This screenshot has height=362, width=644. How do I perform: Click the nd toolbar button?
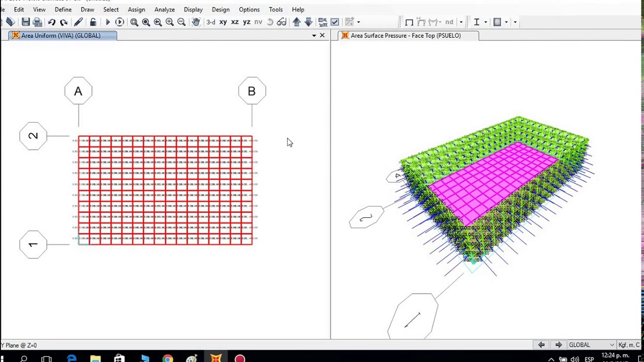click(449, 22)
